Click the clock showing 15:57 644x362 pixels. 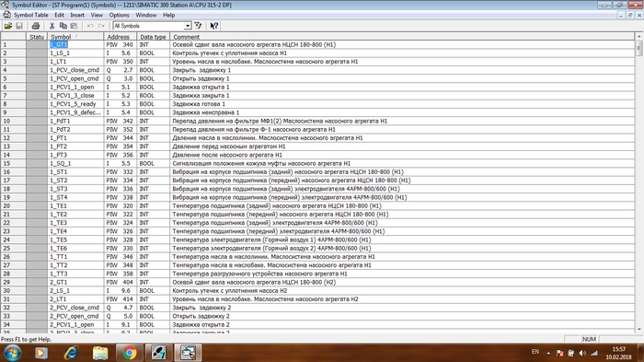(618, 349)
